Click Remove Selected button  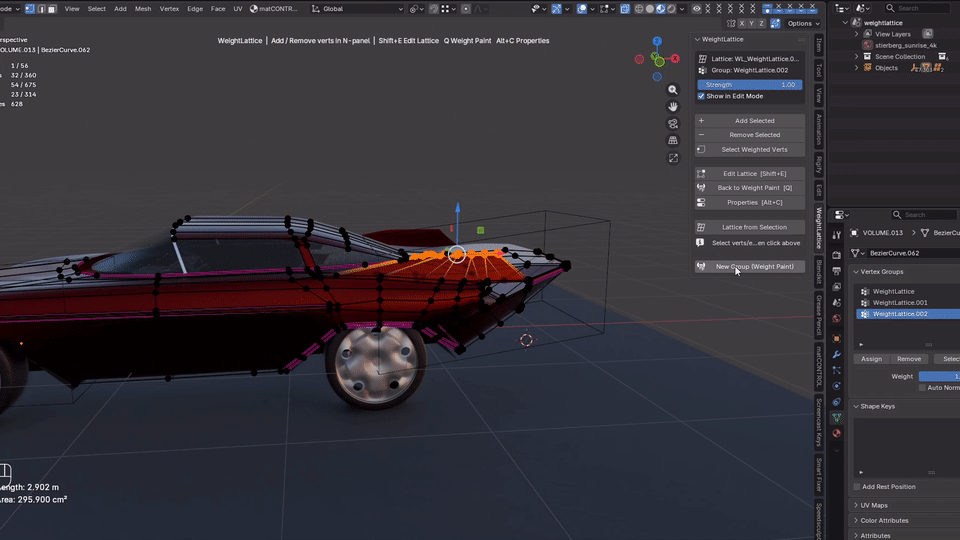[750, 135]
